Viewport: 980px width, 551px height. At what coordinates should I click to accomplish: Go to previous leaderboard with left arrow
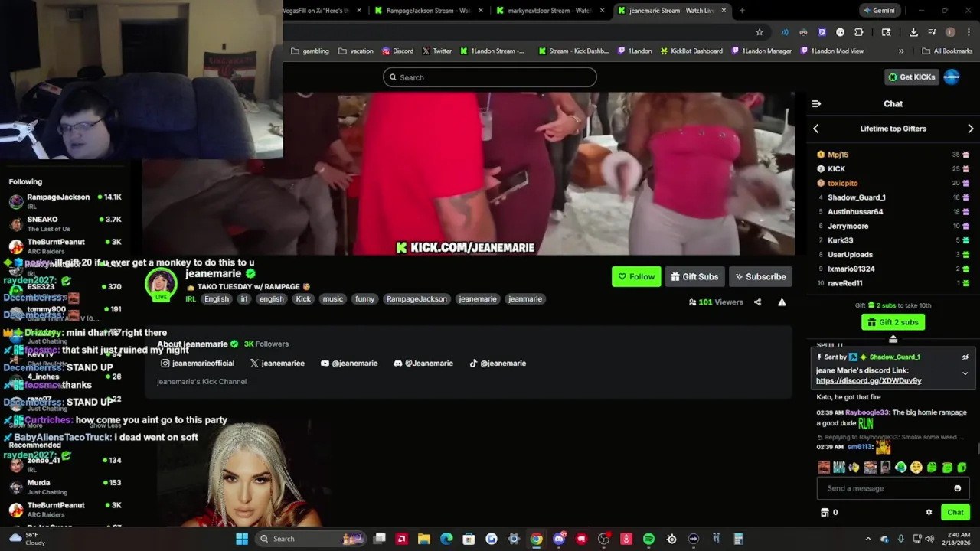[x=815, y=129]
